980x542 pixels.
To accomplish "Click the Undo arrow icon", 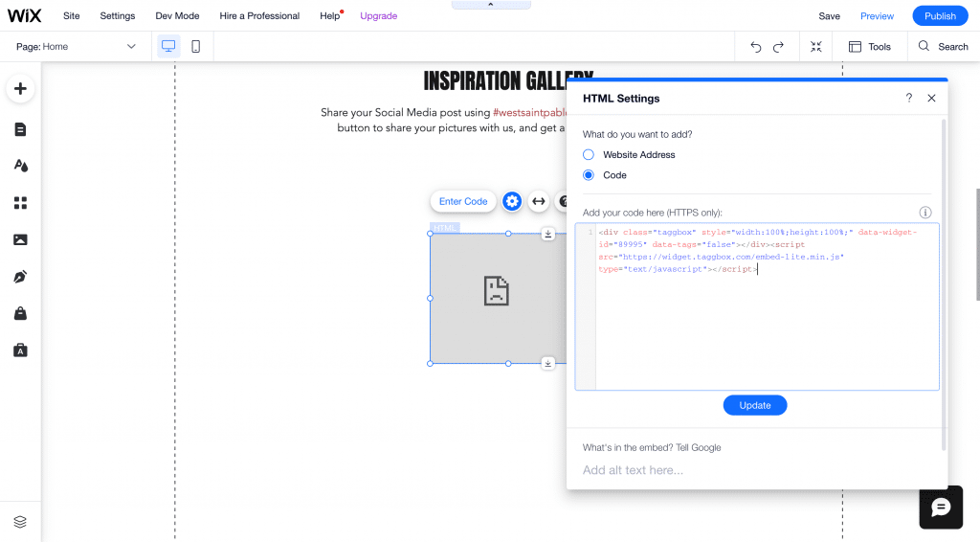I will 756,46.
